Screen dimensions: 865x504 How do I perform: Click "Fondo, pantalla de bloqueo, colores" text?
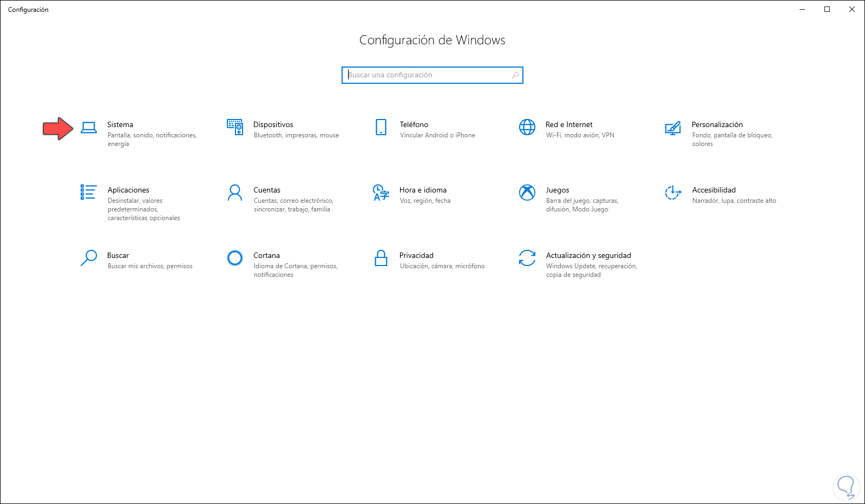pyautogui.click(x=732, y=140)
